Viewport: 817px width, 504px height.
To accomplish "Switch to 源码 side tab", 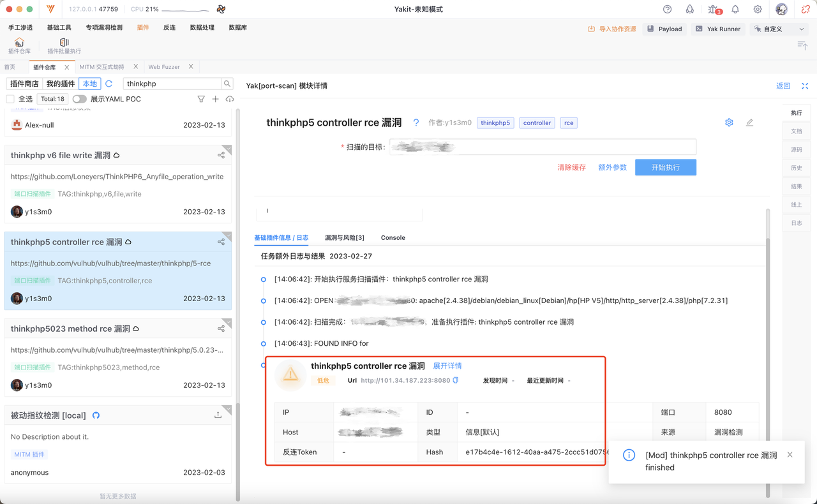I will point(797,149).
